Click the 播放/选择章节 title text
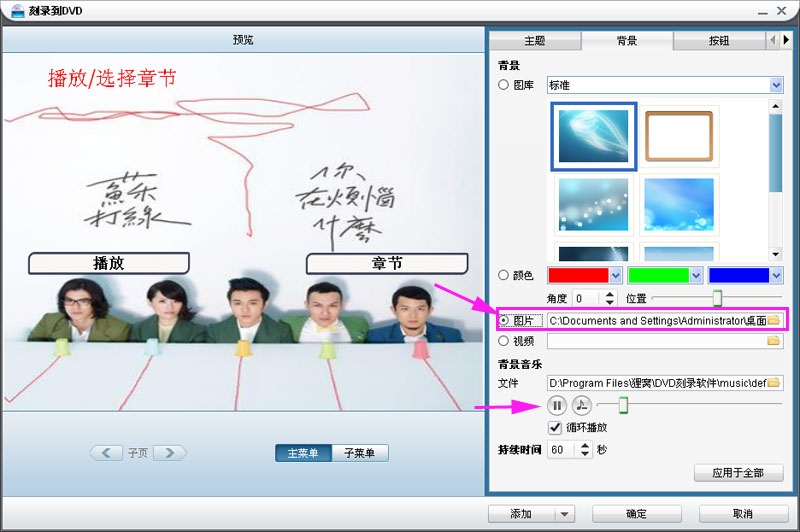Screen dimensions: 800x532 click(112, 79)
